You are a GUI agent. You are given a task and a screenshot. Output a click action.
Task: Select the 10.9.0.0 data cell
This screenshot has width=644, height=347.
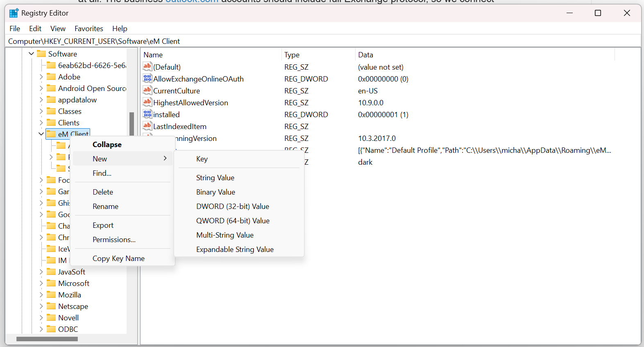coord(371,103)
